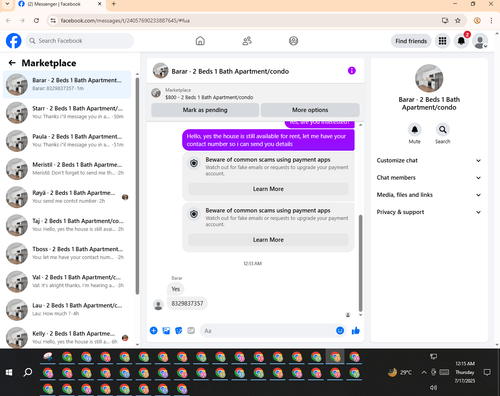
Task: Click Learn More on second scam warning
Action: pyautogui.click(x=268, y=240)
